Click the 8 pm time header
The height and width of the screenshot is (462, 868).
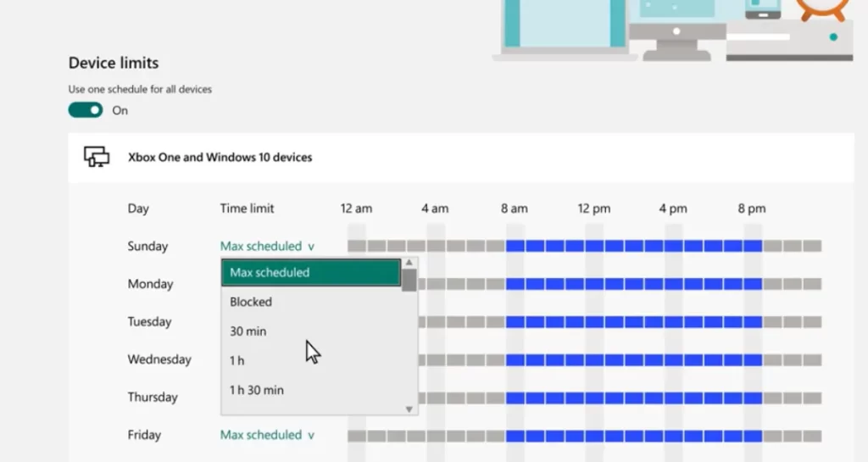(x=752, y=209)
